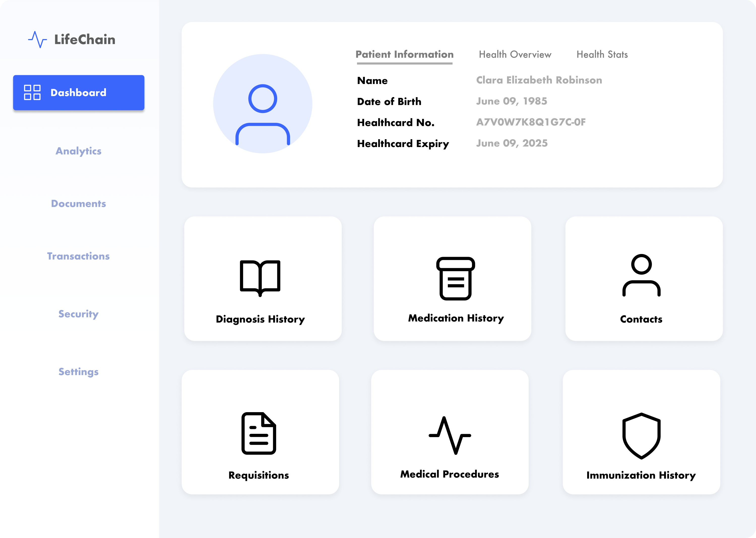
Task: Open the Health Stats tab
Action: coord(602,54)
